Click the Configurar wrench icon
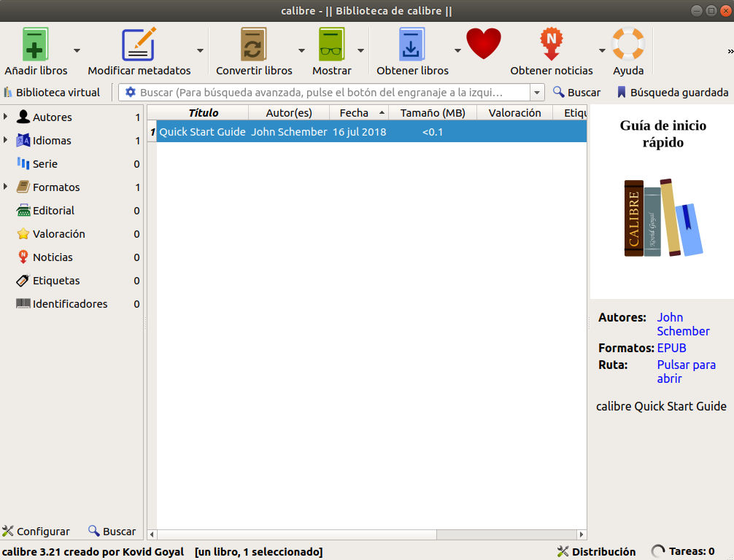The image size is (734, 560). pos(8,531)
